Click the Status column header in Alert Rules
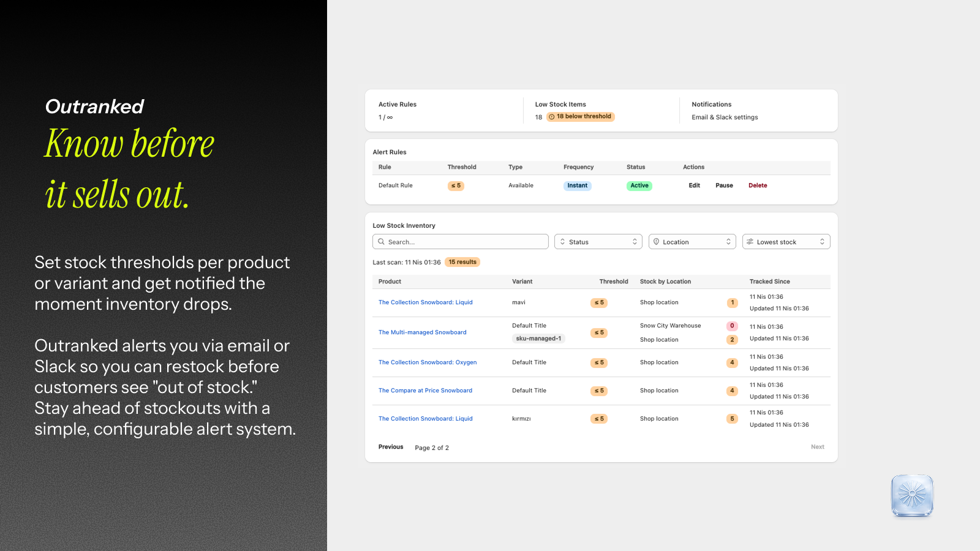The height and width of the screenshot is (551, 980). point(636,167)
